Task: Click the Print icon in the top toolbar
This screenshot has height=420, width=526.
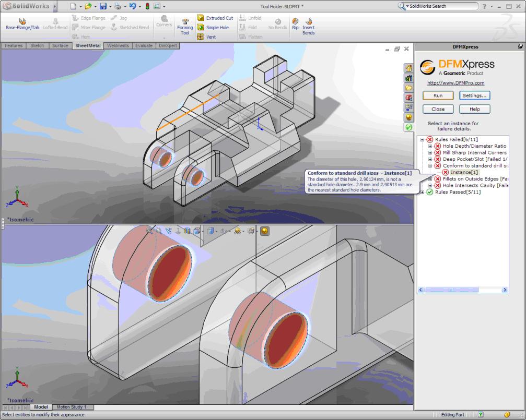Action: click(118, 6)
